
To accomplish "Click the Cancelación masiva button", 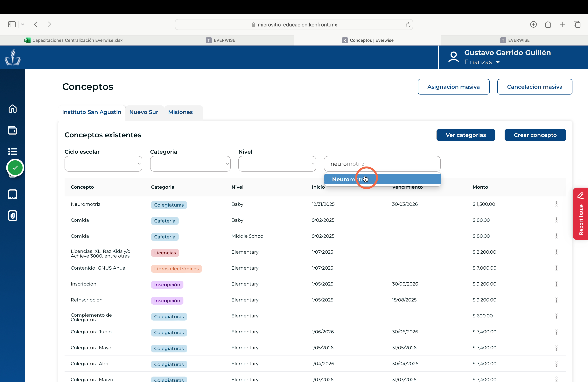I will point(535,87).
